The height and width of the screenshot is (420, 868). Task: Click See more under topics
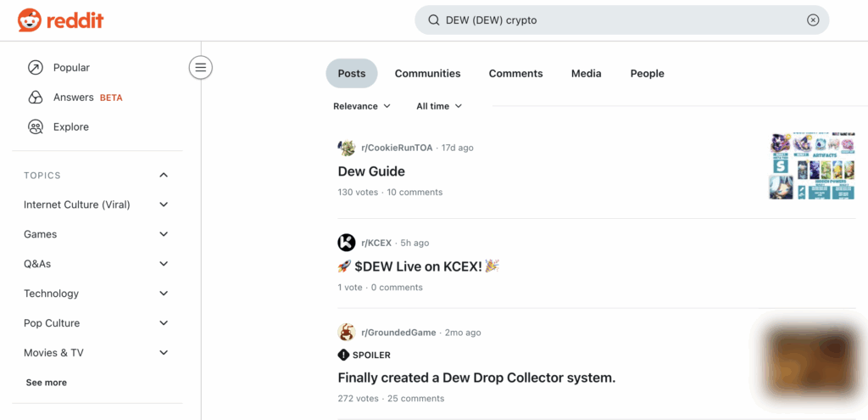click(47, 383)
